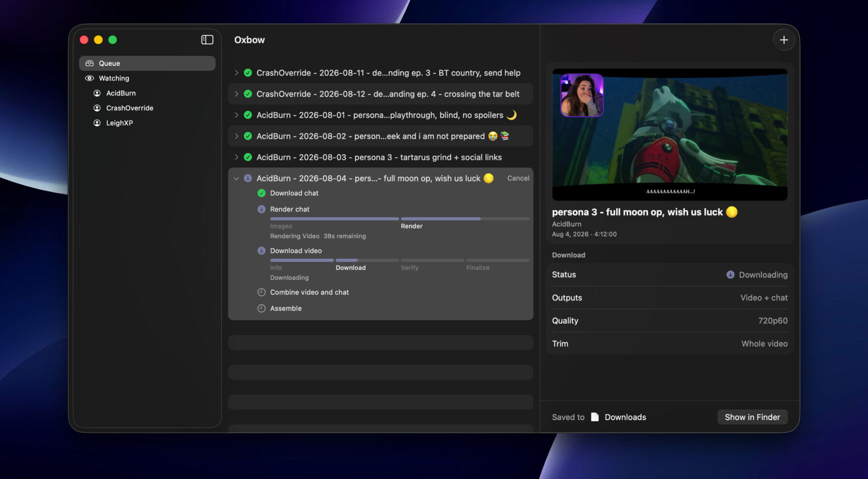Click green checkmark on AcidBurn 2026-08-01 row
Screen dimensions: 868x479
[248, 115]
